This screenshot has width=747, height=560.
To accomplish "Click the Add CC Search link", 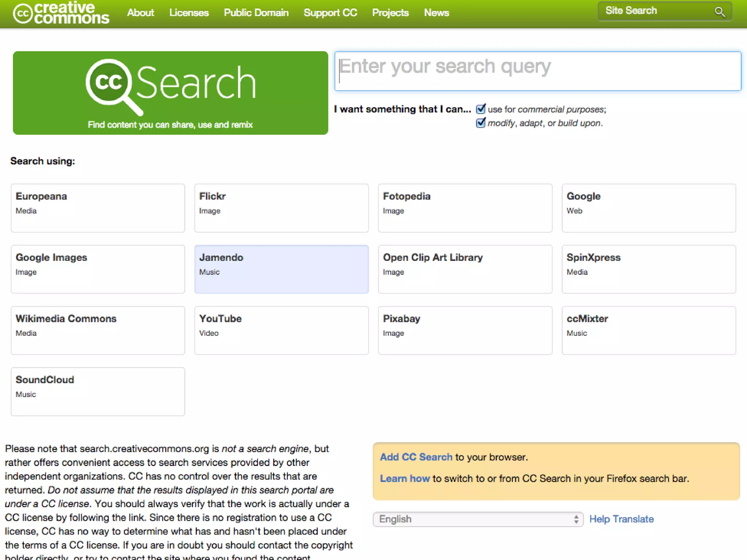I will [416, 457].
